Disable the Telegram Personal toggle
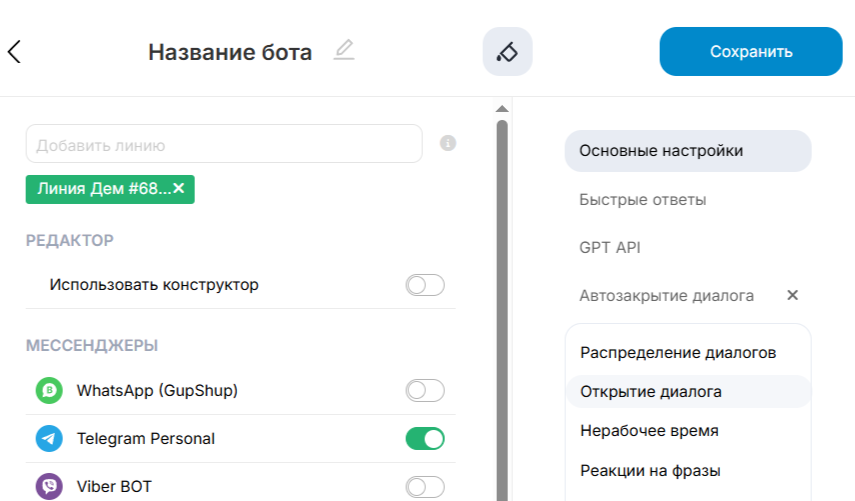This screenshot has height=501, width=855. point(424,438)
